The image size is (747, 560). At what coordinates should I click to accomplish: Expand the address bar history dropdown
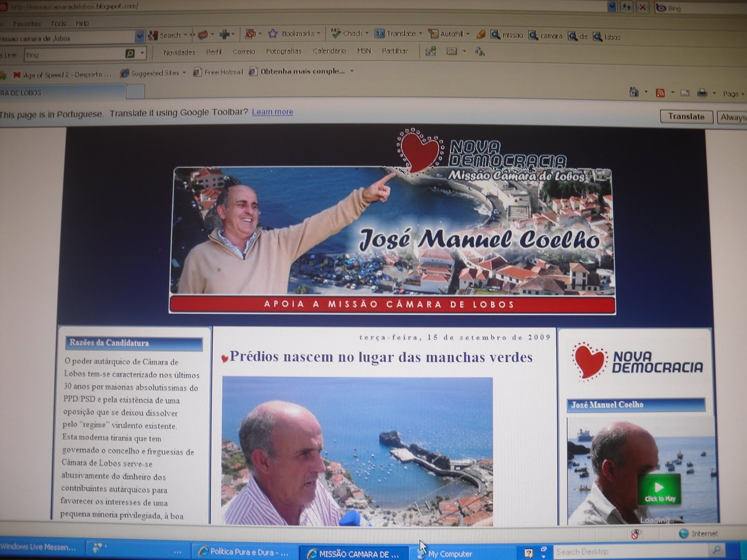click(x=612, y=7)
